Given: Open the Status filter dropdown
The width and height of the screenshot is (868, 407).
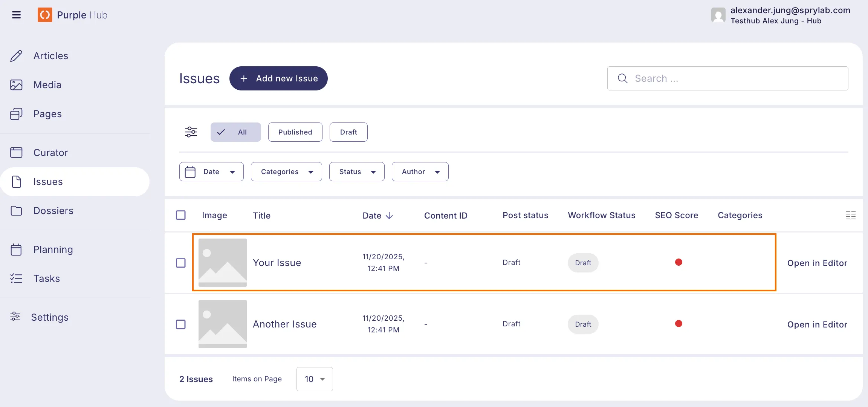Looking at the screenshot, I should [x=357, y=172].
